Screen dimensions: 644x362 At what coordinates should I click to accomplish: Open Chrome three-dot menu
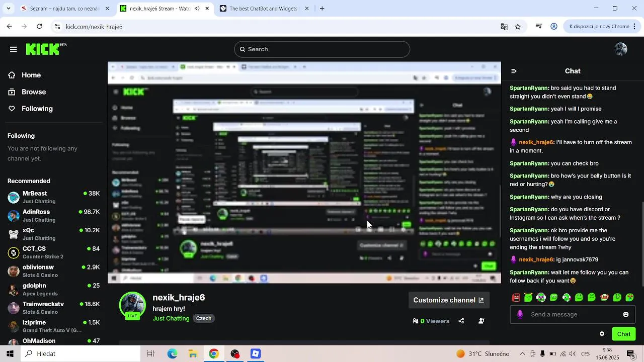click(635, 27)
